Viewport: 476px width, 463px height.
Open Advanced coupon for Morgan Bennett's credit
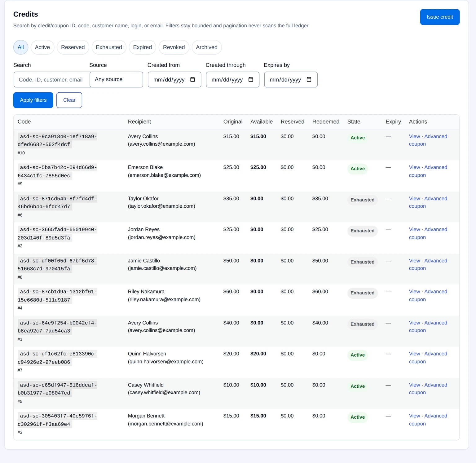(x=428, y=420)
